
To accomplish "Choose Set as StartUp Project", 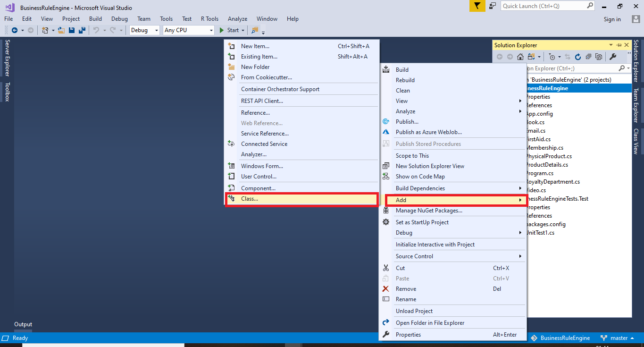I will (453, 222).
